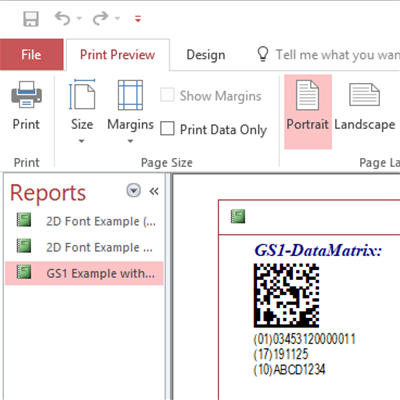Expand the Margins dropdown arrow

click(x=130, y=141)
